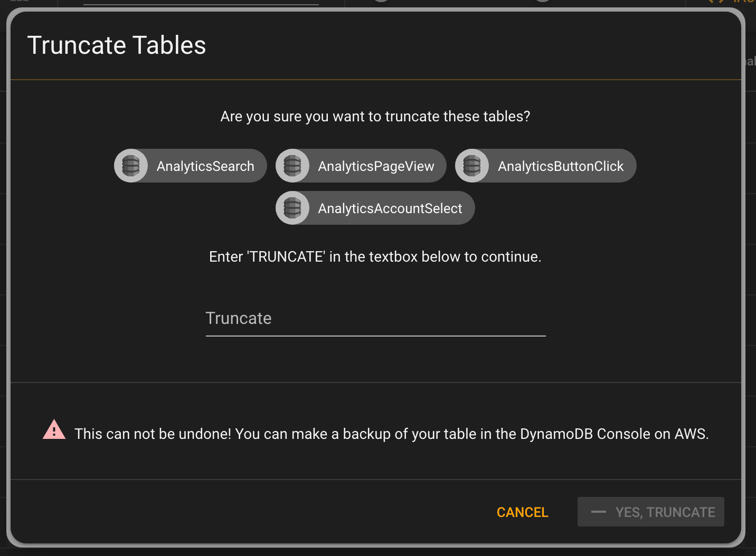Click the AnalyticsButtonClick database icon

pyautogui.click(x=472, y=166)
